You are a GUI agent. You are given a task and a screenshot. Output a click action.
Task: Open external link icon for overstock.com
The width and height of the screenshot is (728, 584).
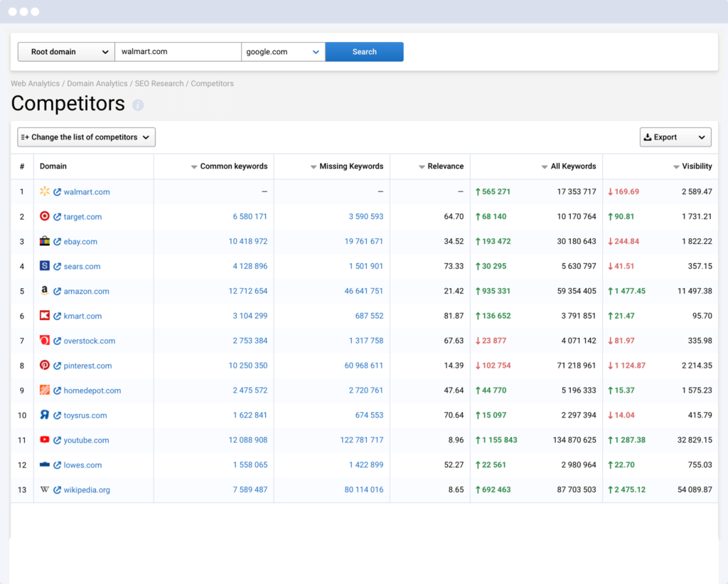pyautogui.click(x=57, y=341)
